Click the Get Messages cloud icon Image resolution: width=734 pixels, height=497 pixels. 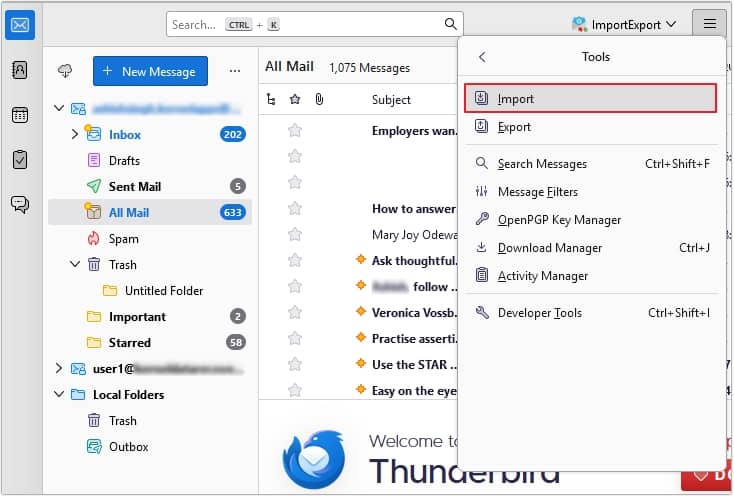65,71
